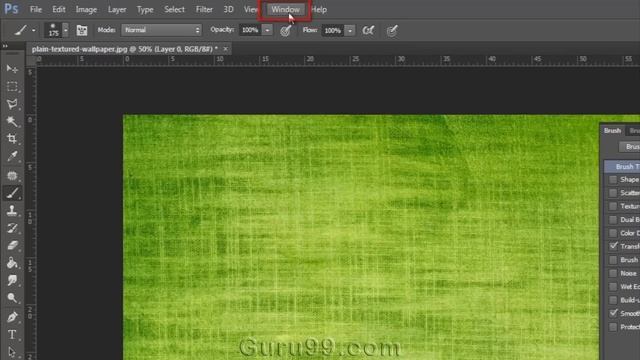The image size is (640, 360).
Task: Select the Paint Bucket tool
Action: coord(12,263)
